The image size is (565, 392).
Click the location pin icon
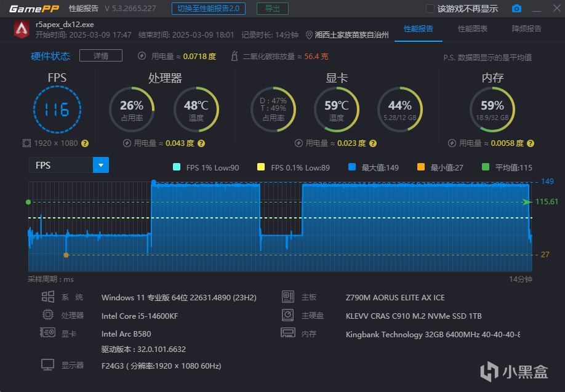[x=309, y=35]
